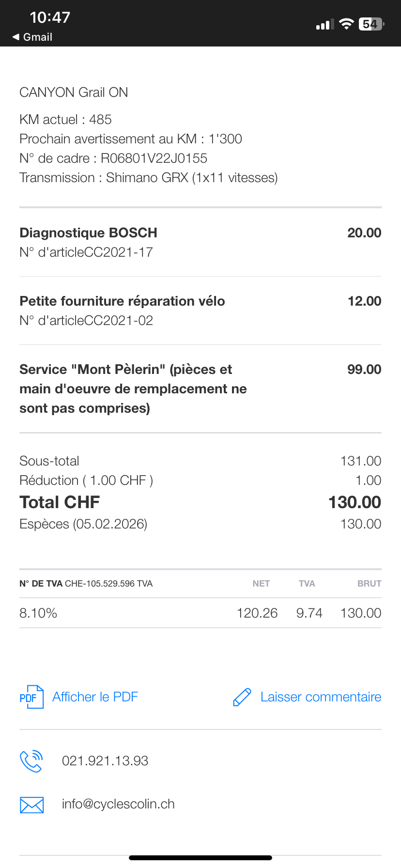The image size is (401, 868).
Task: Tap the envelope email icon
Action: pyautogui.click(x=31, y=805)
